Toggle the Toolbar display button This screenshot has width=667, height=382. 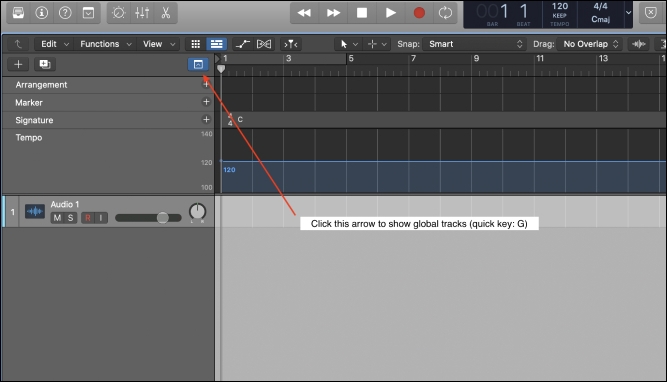click(x=88, y=13)
